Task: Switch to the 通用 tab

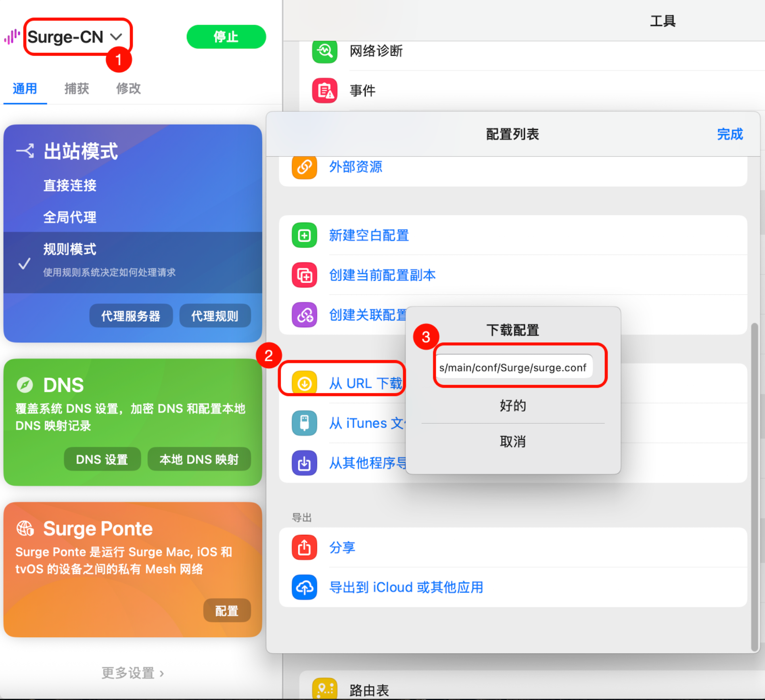Action: (x=25, y=88)
